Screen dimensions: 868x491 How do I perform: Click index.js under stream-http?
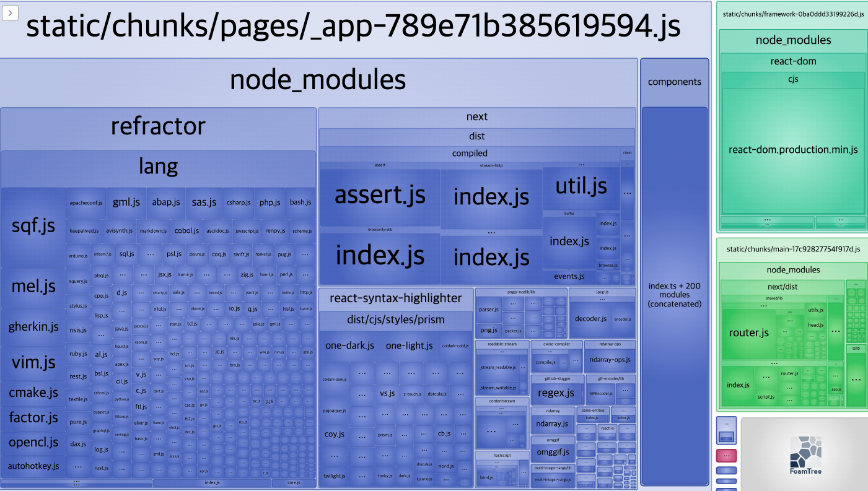(x=491, y=198)
